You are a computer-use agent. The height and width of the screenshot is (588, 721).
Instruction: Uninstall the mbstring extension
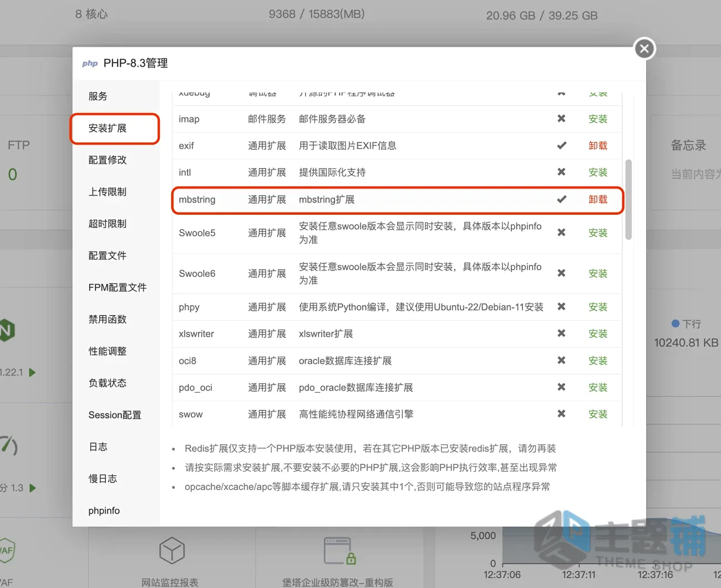(x=598, y=200)
